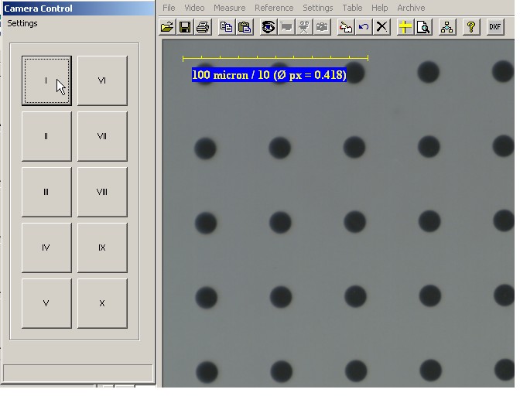
Task: Click the eye view icon
Action: (x=269, y=27)
